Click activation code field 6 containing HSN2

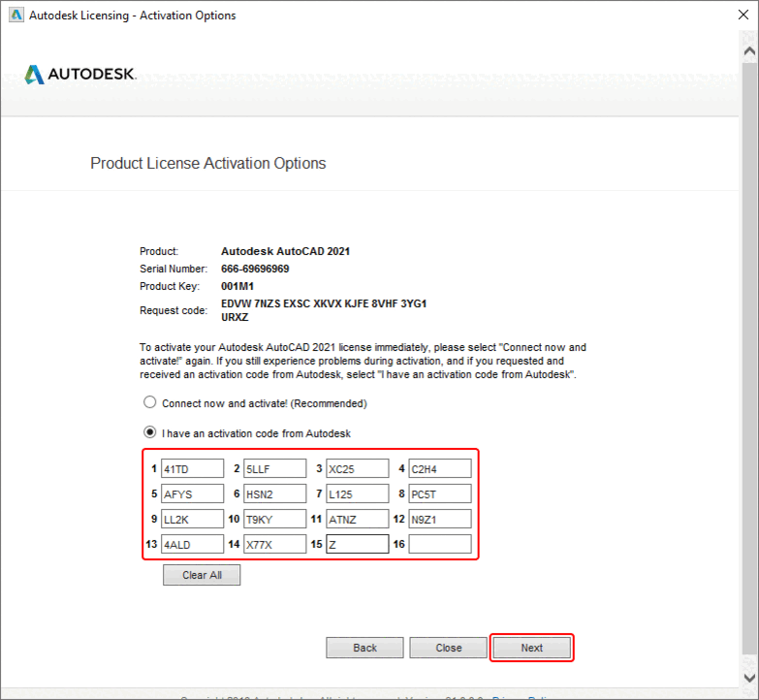[x=275, y=493]
